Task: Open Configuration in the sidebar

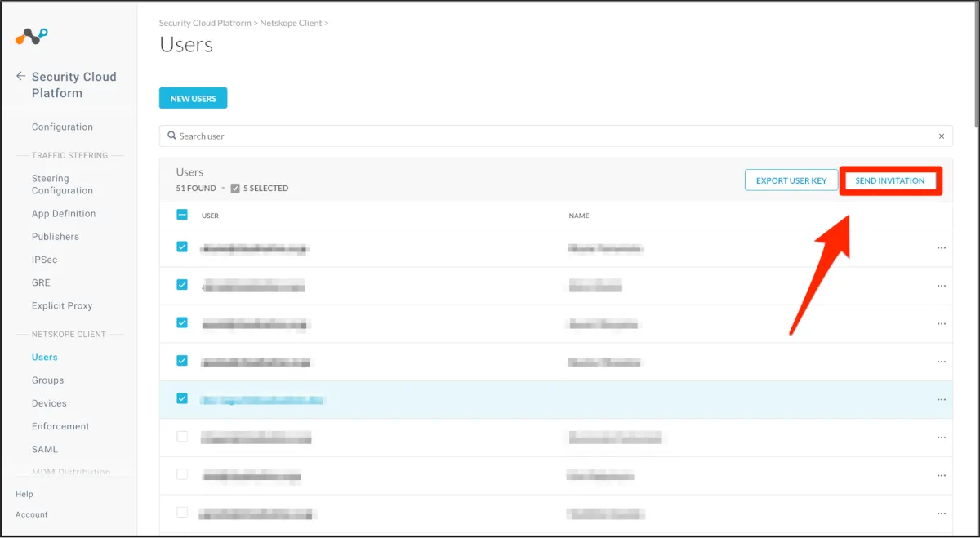Action: point(62,127)
